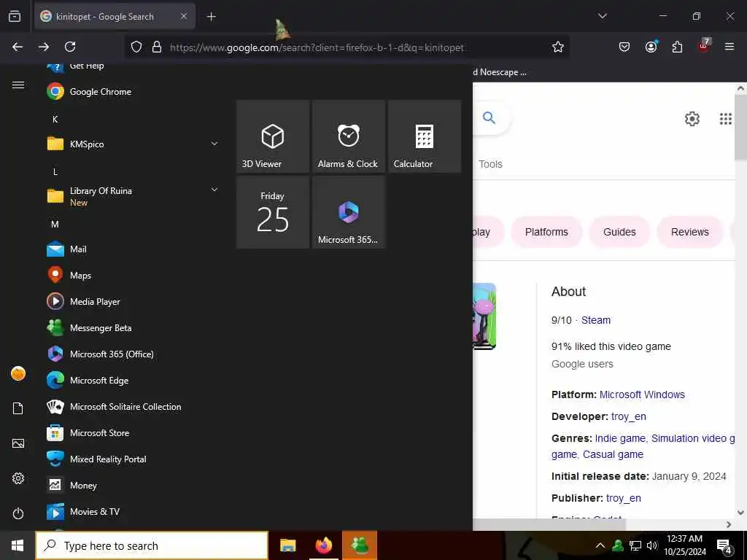The width and height of the screenshot is (747, 560).
Task: Open Settings gear in Start sidebar
Action: coord(18,478)
